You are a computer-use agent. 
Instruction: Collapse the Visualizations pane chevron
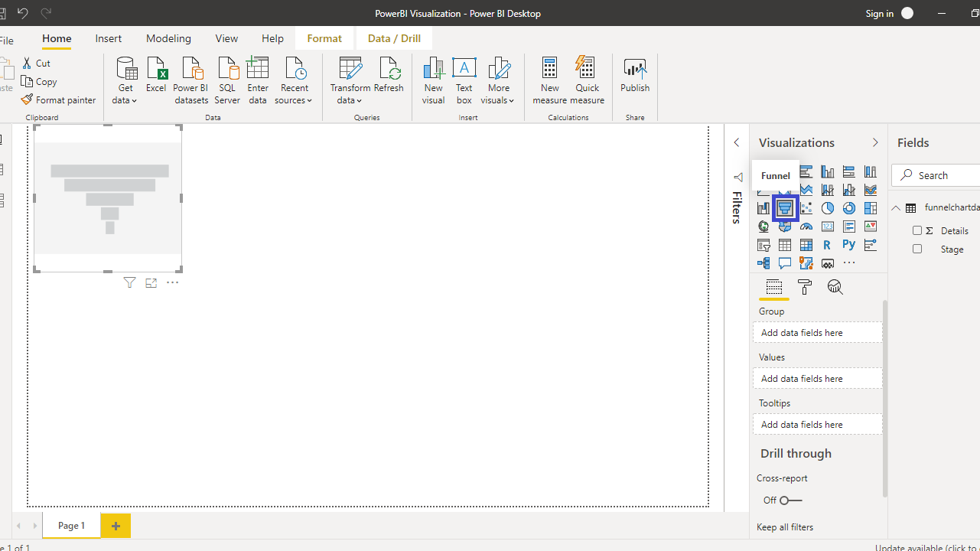point(875,142)
